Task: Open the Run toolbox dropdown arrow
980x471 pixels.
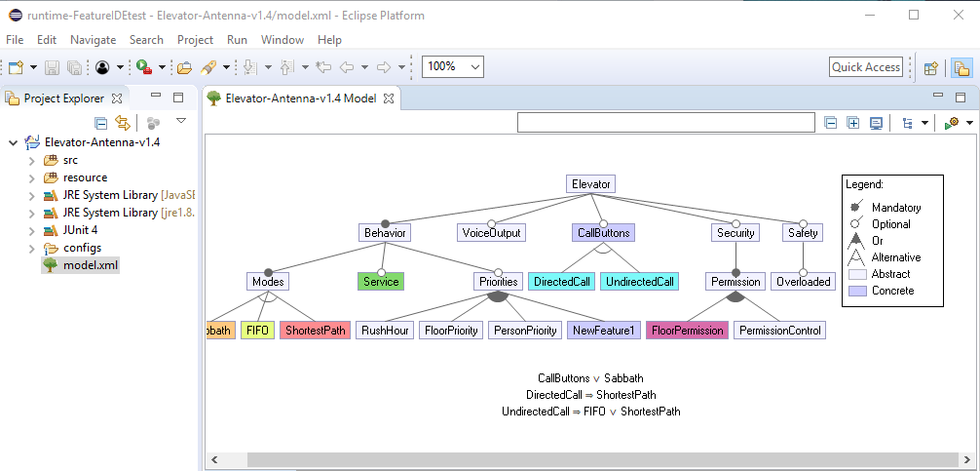Action: (x=162, y=67)
